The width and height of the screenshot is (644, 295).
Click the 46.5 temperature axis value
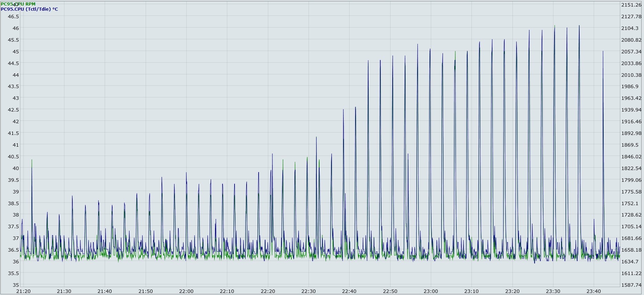tap(13, 17)
